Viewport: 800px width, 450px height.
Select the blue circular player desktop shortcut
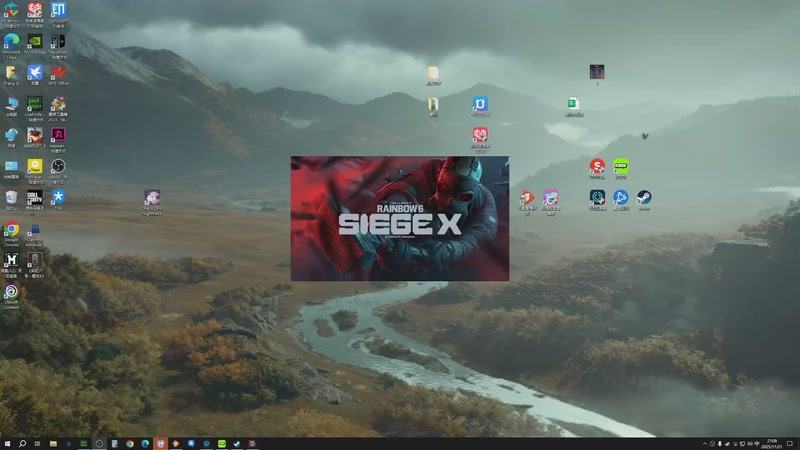click(621, 197)
